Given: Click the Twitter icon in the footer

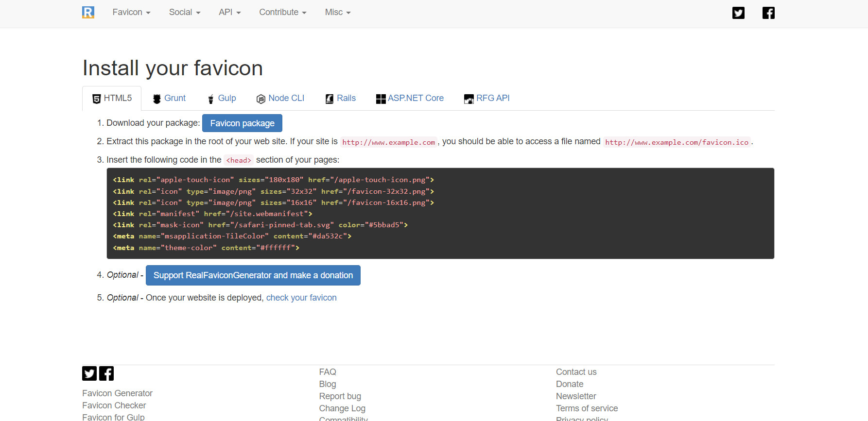Looking at the screenshot, I should (89, 373).
